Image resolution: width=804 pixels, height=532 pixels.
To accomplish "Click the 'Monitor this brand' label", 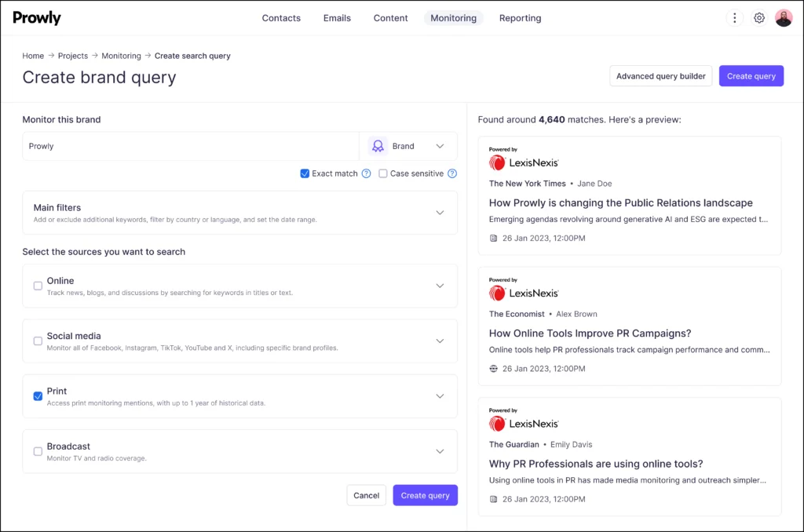I will [x=61, y=120].
